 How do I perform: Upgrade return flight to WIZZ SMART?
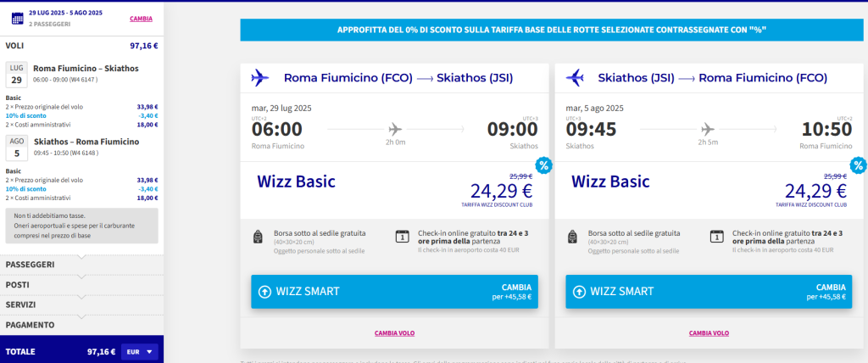(709, 292)
